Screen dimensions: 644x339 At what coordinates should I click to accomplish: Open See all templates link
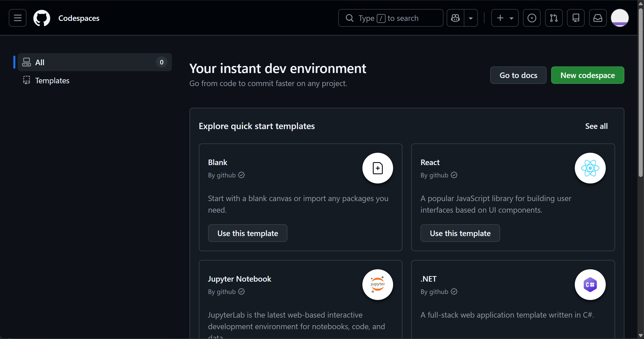596,126
